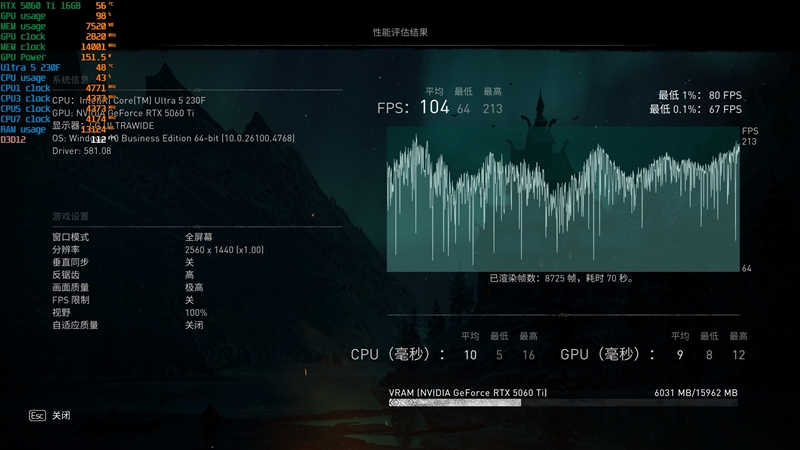The image size is (800, 450).
Task: Select the CPU maximum value 16 ms
Action: (x=529, y=355)
